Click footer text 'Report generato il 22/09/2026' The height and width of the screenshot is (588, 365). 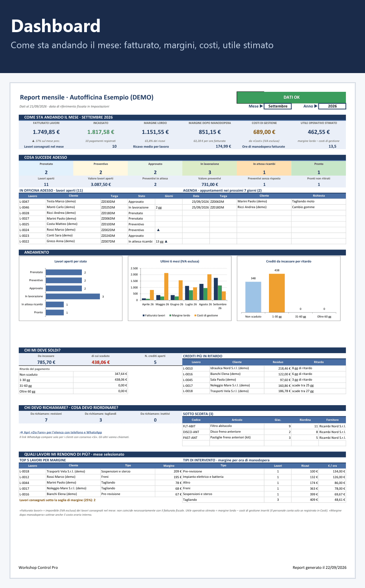point(319,567)
